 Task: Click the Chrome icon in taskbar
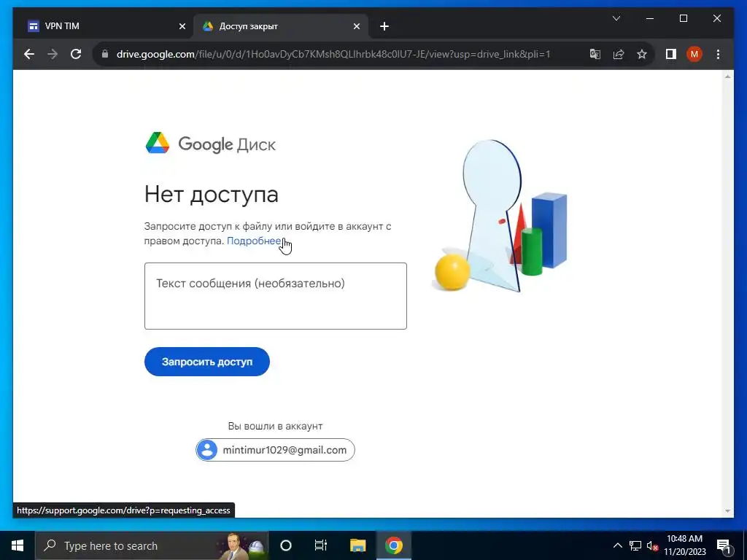pyautogui.click(x=393, y=545)
